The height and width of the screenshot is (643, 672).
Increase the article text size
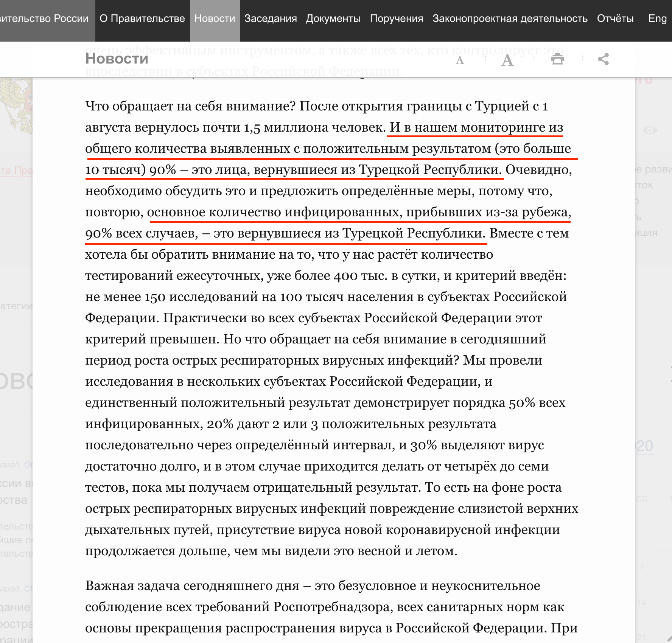pos(507,59)
